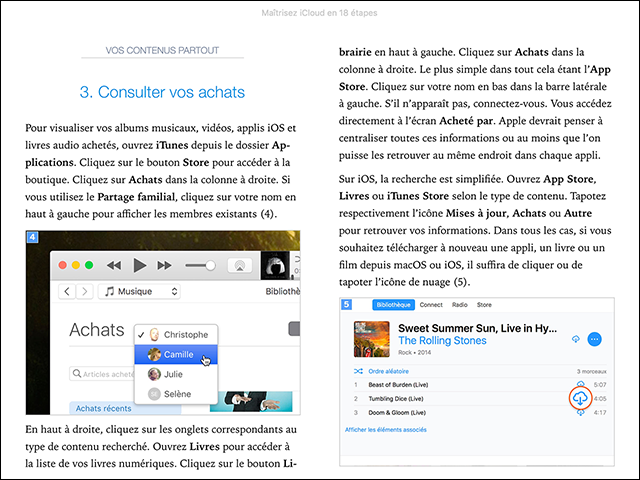Click the VOS CONTENUS PARTOUT chapter label

(162, 50)
